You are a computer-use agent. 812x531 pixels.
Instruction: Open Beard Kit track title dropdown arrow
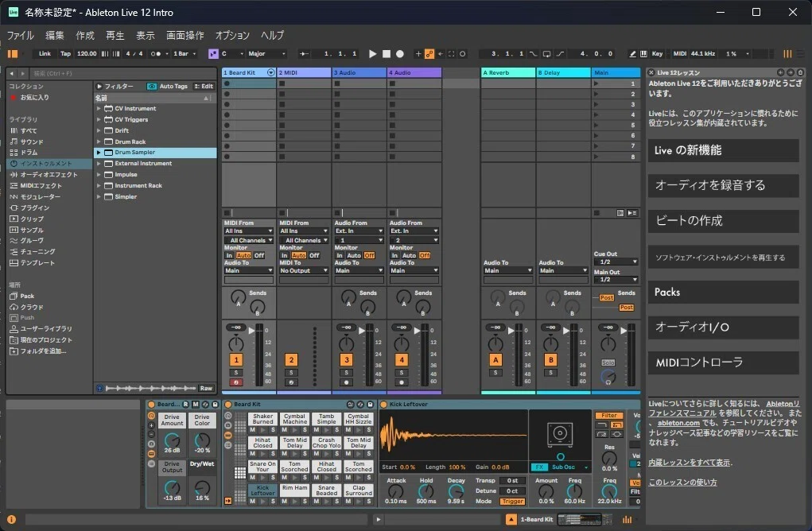[270, 72]
